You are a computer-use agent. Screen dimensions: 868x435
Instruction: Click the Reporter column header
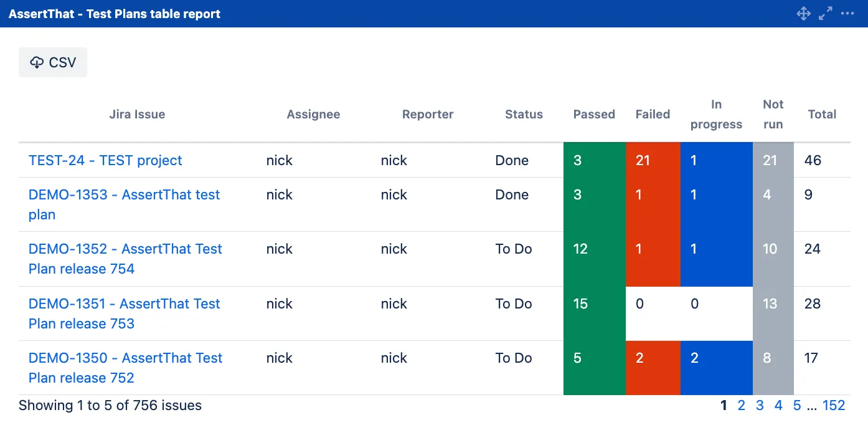428,114
